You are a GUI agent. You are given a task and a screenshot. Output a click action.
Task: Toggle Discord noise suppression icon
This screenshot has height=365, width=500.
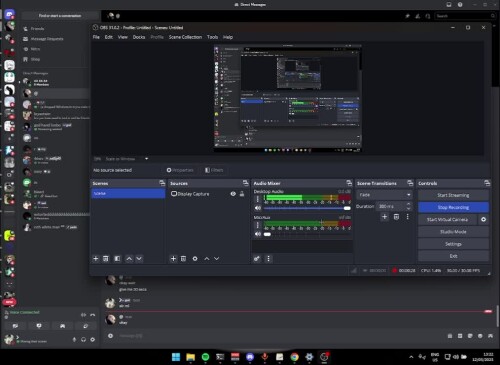[x=83, y=315]
